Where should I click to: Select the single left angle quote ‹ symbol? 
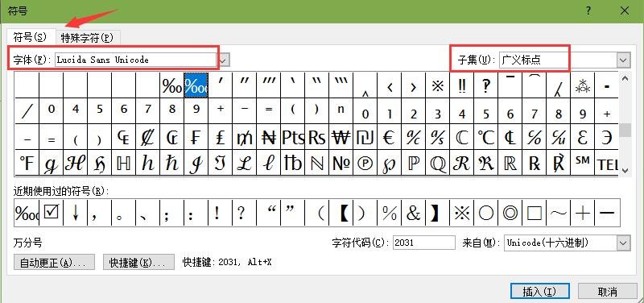(x=389, y=85)
